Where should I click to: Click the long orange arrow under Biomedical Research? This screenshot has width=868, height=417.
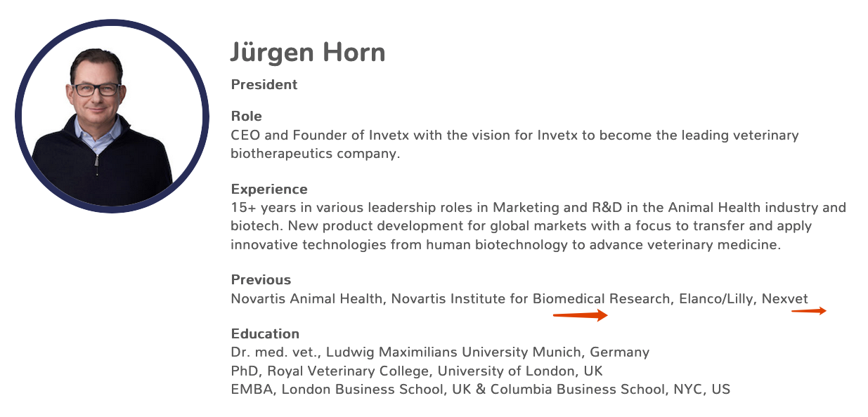click(580, 316)
